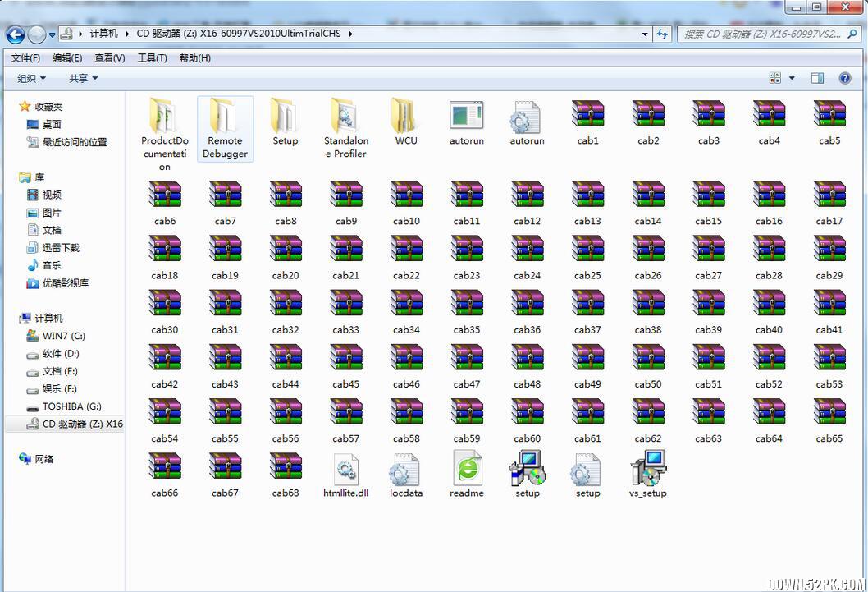Expand the CD drive breadcrumb arrow
868x592 pixels.
pyautogui.click(x=350, y=34)
